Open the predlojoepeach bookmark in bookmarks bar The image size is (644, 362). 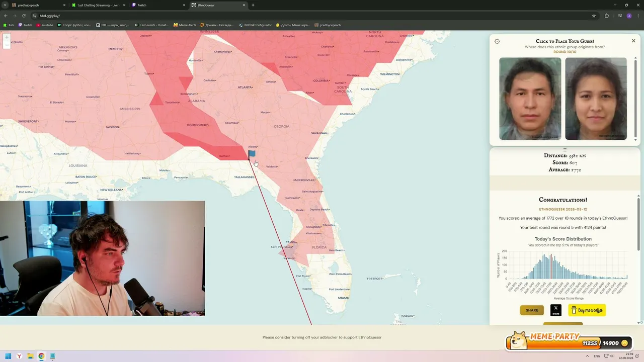click(328, 25)
